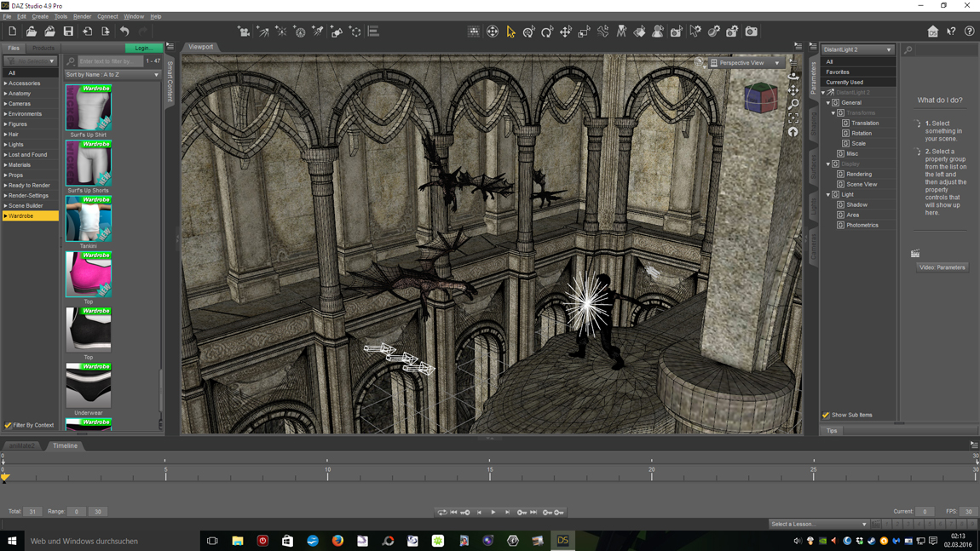
Task: Select the Universal manipulator tool
Action: click(x=528, y=32)
